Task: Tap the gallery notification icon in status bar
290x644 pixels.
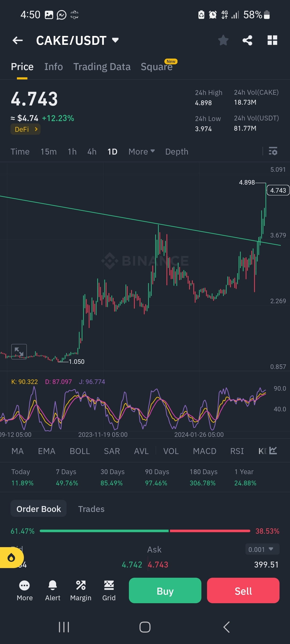Action: click(x=49, y=15)
